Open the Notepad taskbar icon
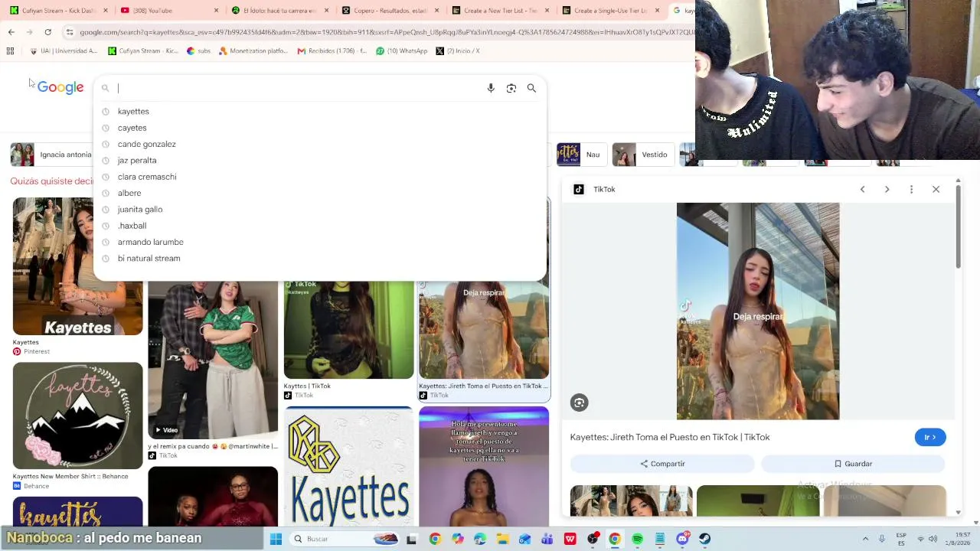980x551 pixels. click(660, 539)
